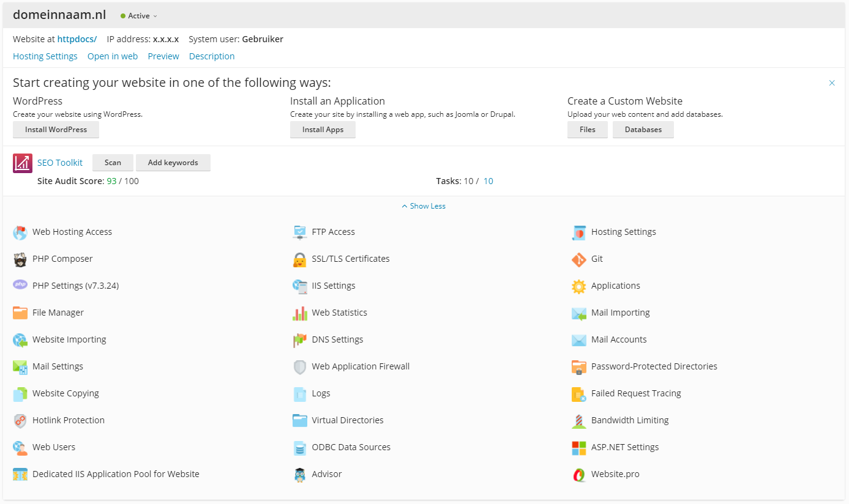Click the PHP Settings purple icon
849x504 pixels.
pyautogui.click(x=20, y=285)
